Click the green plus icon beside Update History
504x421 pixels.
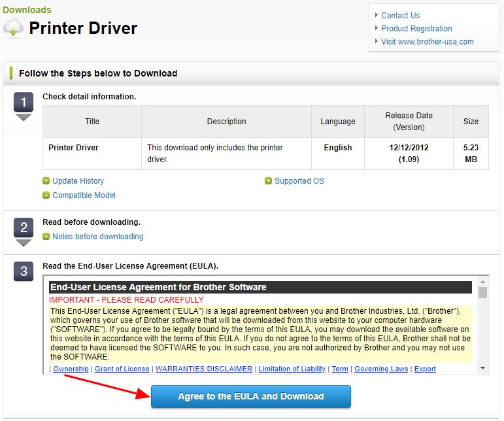46,181
